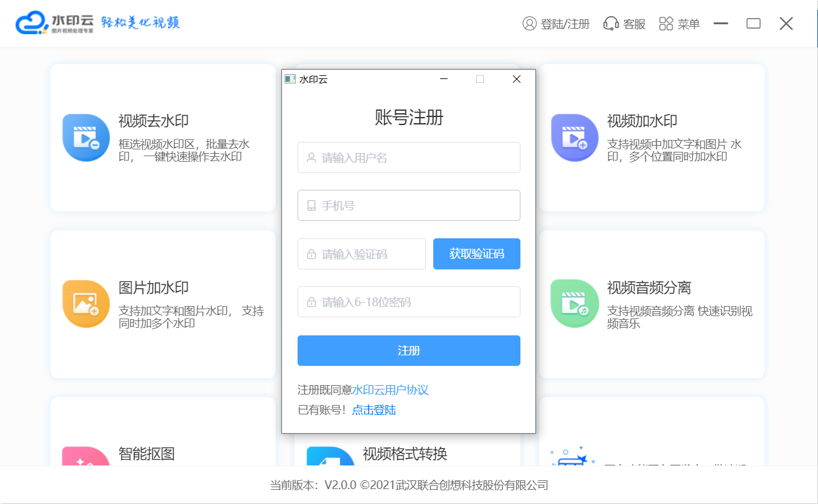Minimize the 水印云 registration dialog
The image size is (818, 504).
tap(444, 79)
